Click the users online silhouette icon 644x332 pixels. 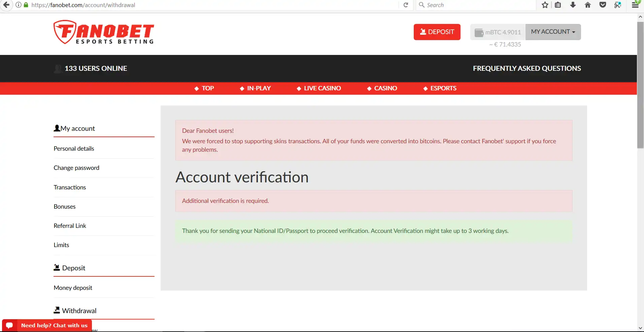(x=58, y=68)
